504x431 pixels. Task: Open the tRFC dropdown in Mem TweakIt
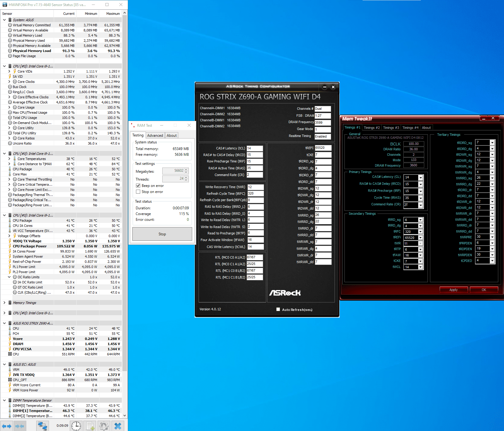pos(421,232)
